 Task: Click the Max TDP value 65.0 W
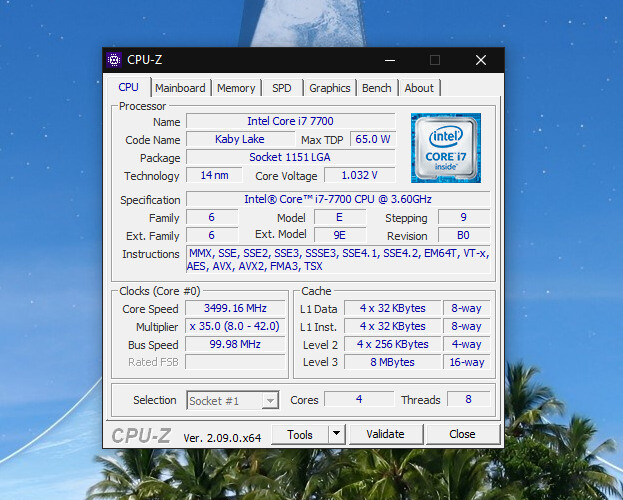pos(373,139)
